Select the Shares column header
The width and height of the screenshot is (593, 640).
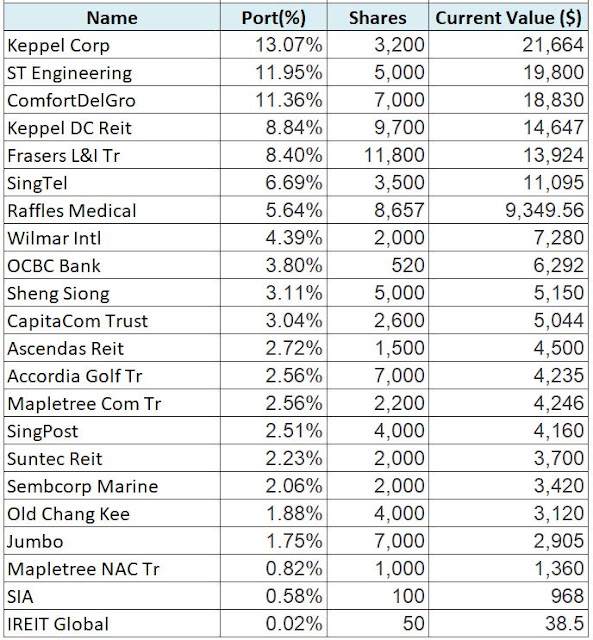[x=378, y=17]
